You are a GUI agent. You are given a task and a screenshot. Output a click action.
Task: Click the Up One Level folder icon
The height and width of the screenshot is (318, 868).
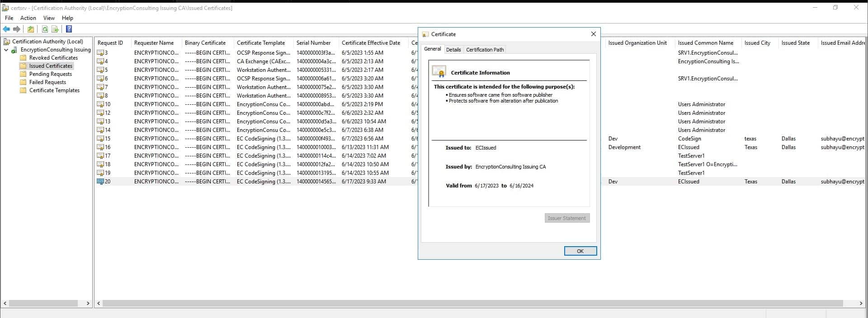pyautogui.click(x=30, y=29)
